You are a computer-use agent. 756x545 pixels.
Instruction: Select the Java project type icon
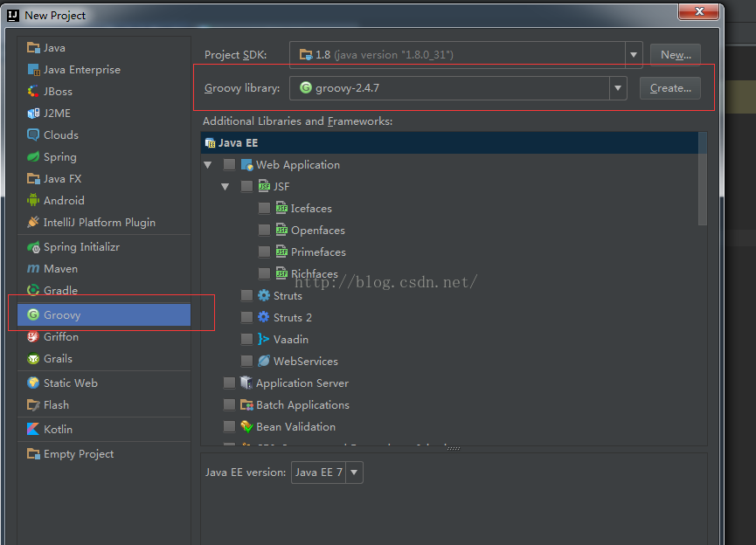pyautogui.click(x=33, y=48)
